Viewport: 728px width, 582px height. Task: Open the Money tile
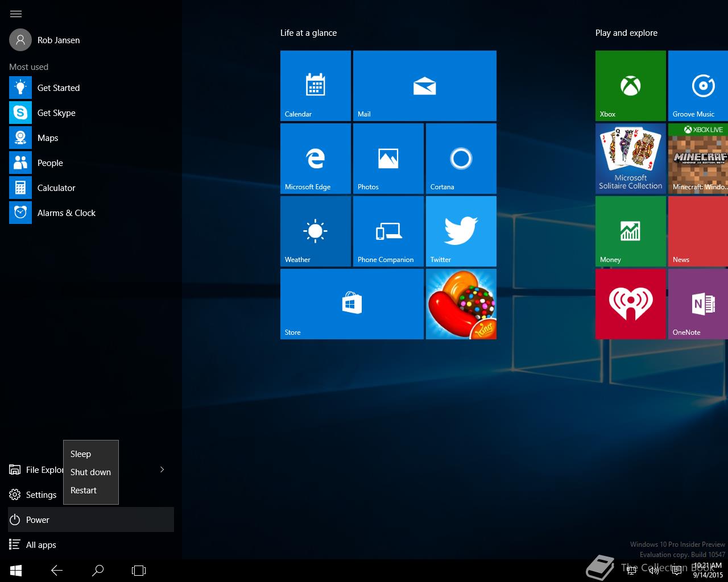pos(631,231)
